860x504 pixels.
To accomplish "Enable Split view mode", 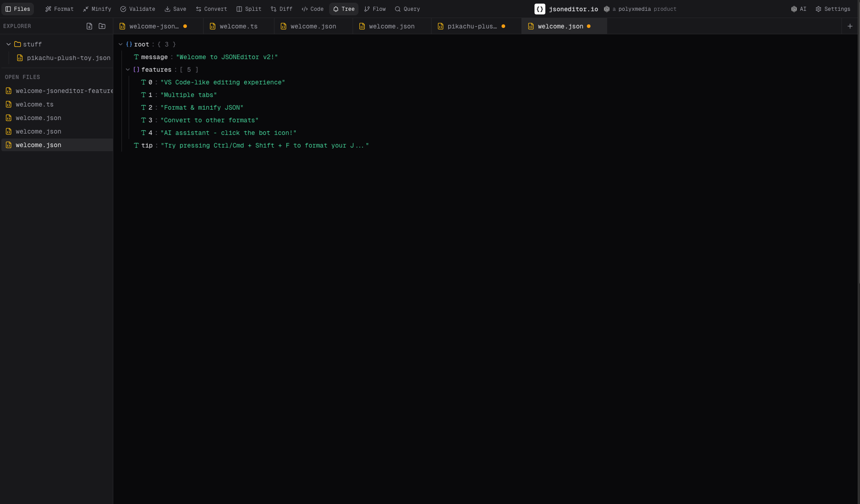I will [x=249, y=9].
